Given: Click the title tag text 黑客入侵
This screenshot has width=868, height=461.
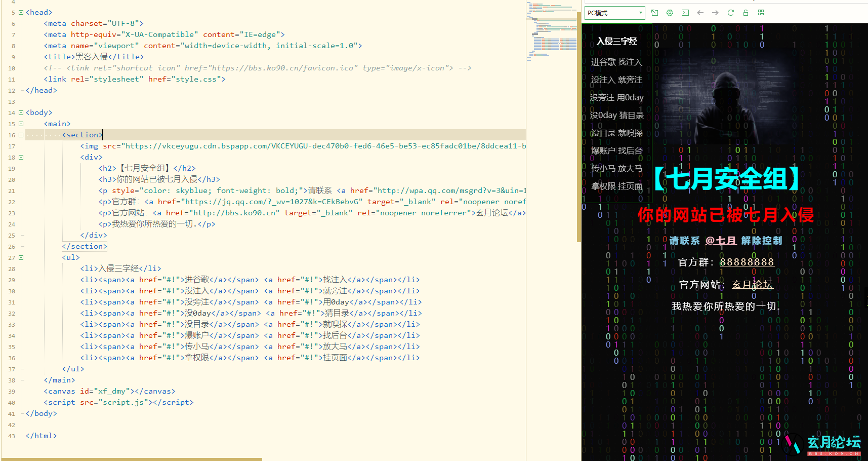Looking at the screenshot, I should click(x=92, y=57).
